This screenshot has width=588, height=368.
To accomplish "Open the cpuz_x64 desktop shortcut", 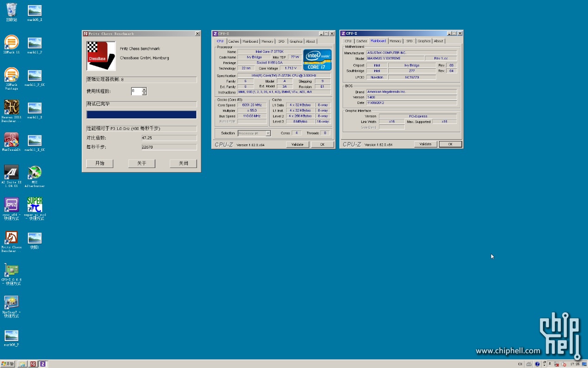I will click(x=12, y=208).
